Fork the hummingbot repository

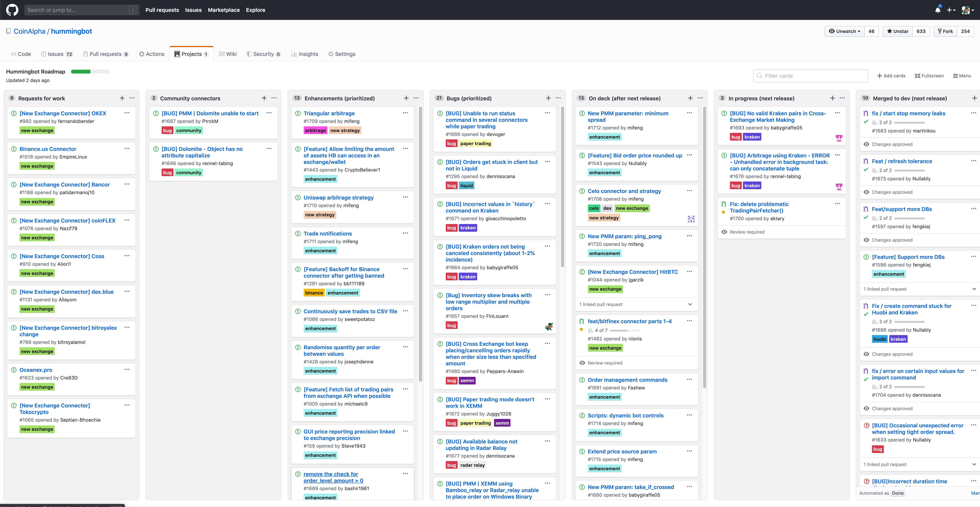pos(945,31)
